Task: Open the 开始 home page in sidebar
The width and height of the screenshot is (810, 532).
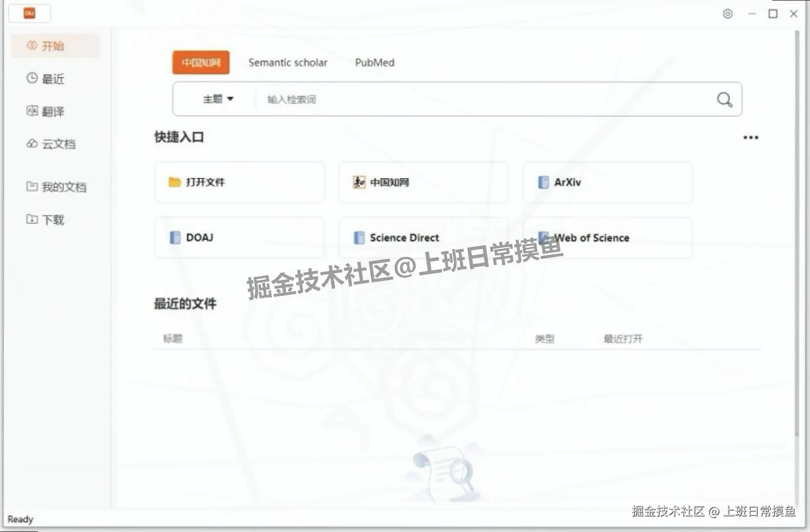Action: (51, 45)
